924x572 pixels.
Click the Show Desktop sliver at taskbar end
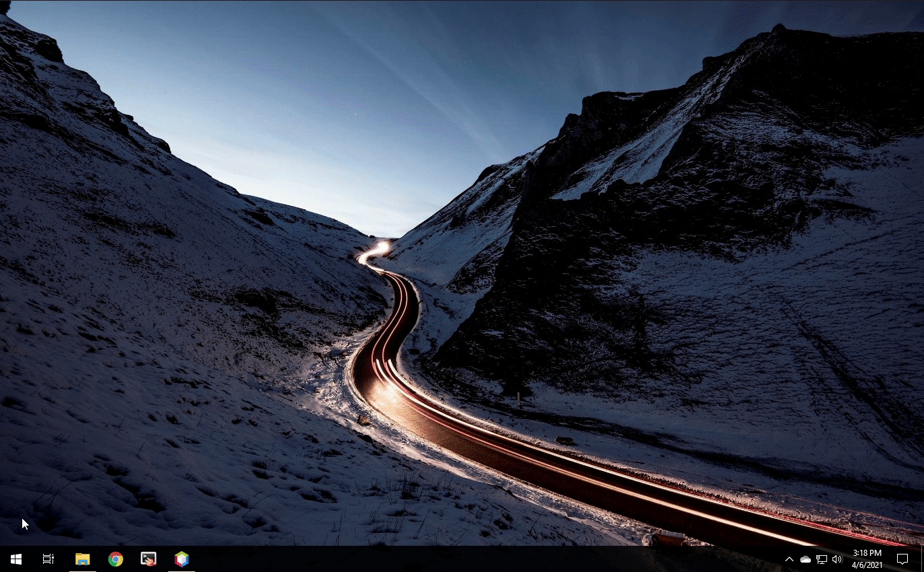tap(922, 559)
